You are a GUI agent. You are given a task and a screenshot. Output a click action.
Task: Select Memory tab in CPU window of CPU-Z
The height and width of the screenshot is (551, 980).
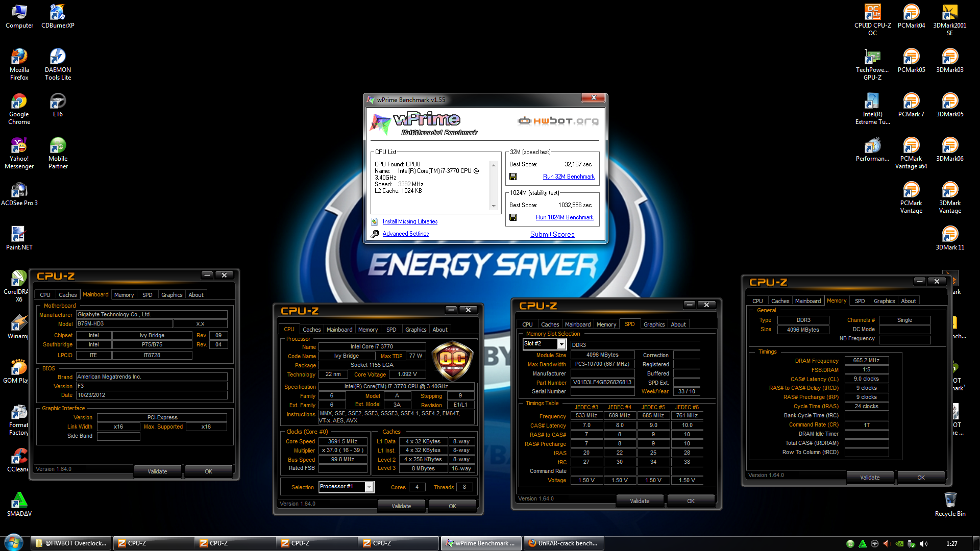click(x=368, y=330)
